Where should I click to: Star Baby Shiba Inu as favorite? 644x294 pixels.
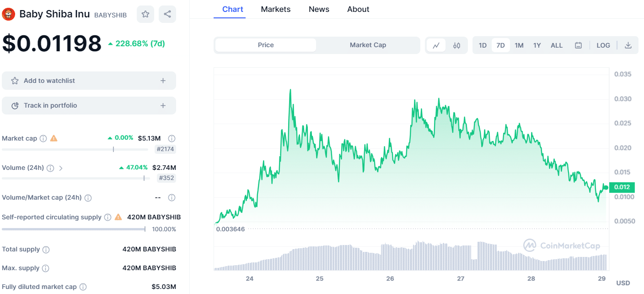coord(145,14)
